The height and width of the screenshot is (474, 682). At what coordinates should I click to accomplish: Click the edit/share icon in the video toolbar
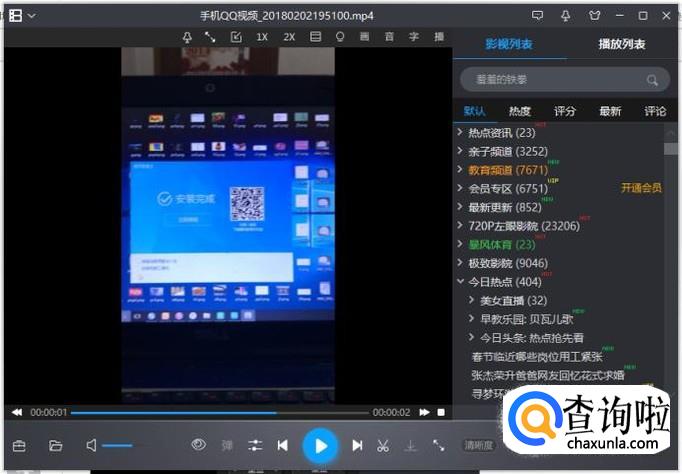[236, 37]
